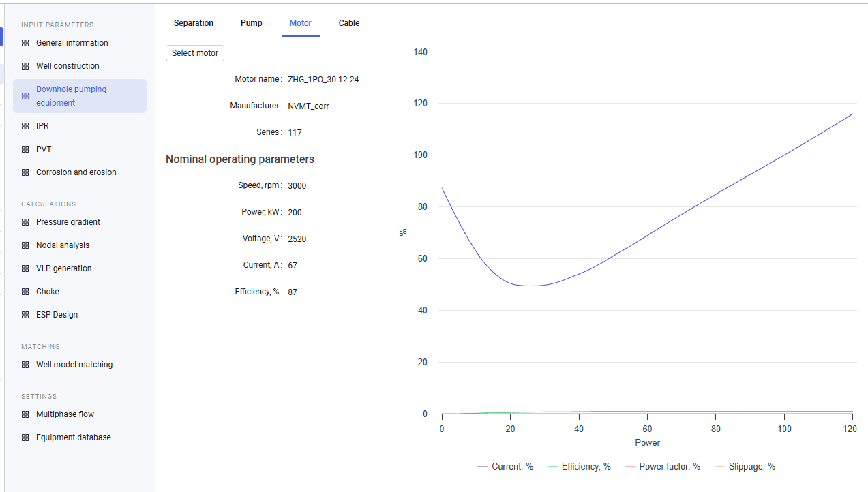Click the Select motor button

pos(195,53)
